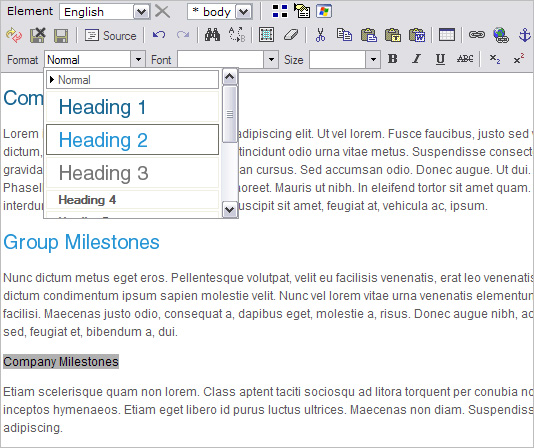Apply Heading 1 format
The height and width of the screenshot is (448, 534).
(x=132, y=107)
